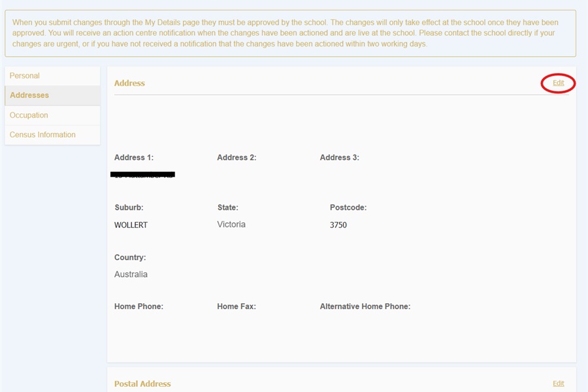Select the Addresses sidebar item
The image size is (588, 392).
29,95
